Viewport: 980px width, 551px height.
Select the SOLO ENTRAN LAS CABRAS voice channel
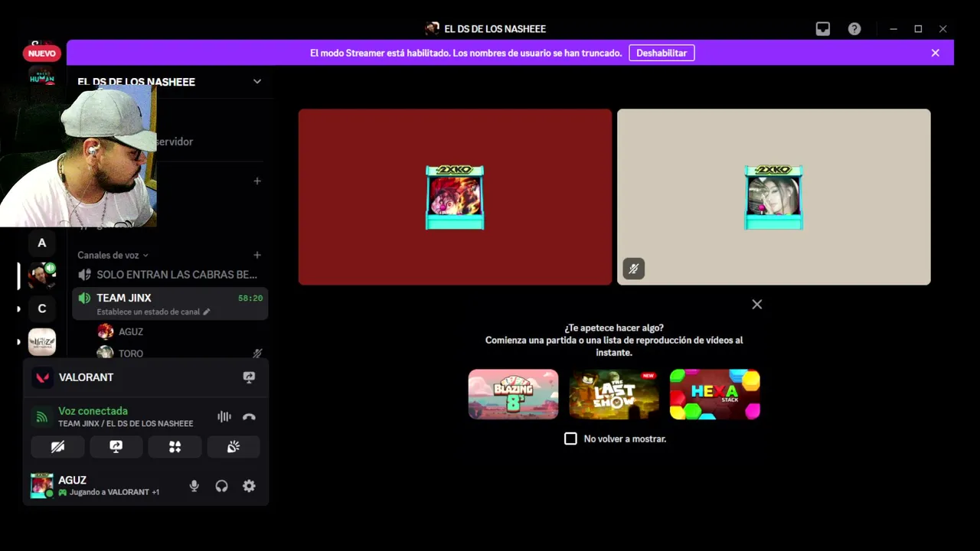[170, 275]
